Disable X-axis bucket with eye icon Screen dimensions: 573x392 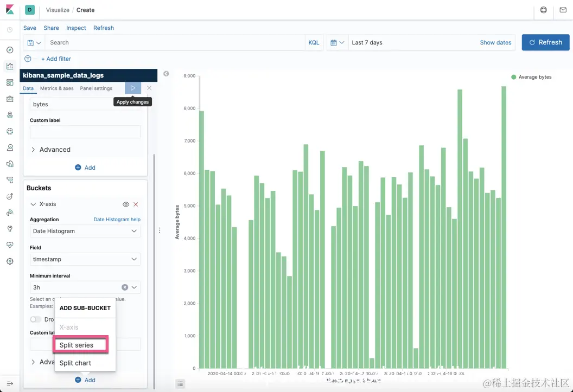coord(126,204)
